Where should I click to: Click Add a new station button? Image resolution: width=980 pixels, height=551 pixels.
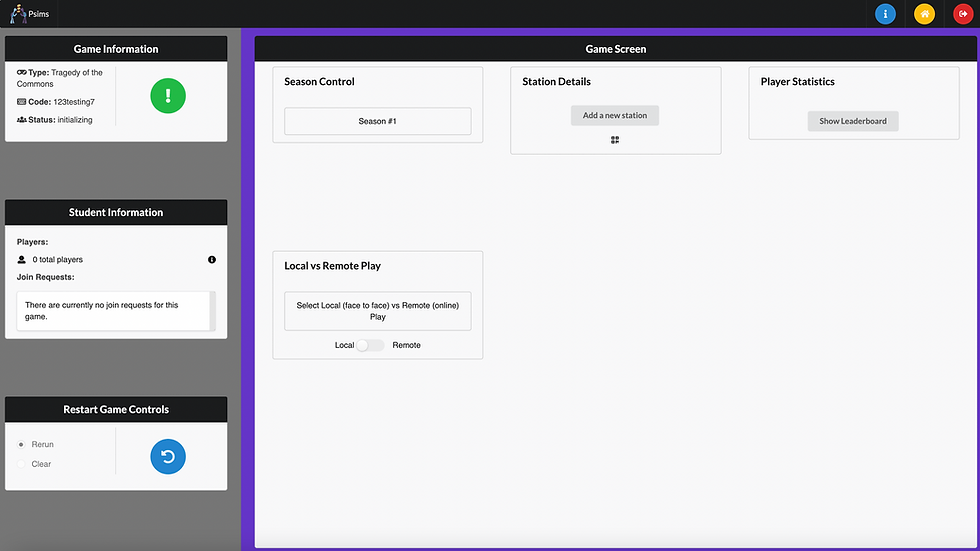click(614, 116)
